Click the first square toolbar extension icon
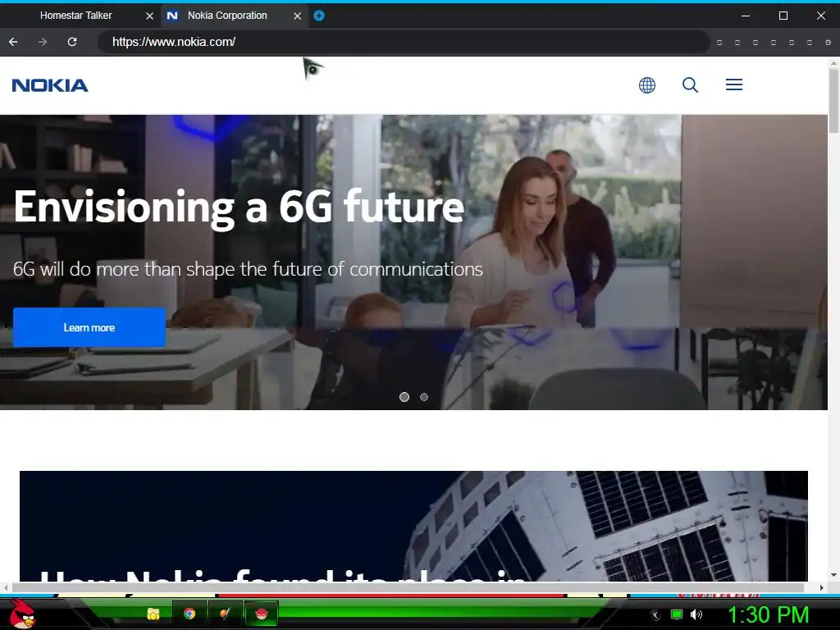 pyautogui.click(x=719, y=43)
